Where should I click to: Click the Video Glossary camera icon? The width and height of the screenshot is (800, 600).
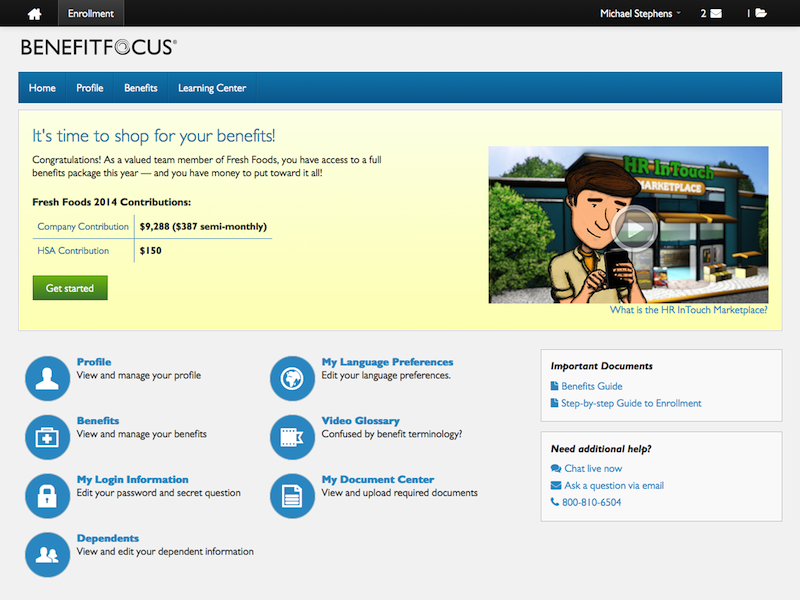click(292, 437)
